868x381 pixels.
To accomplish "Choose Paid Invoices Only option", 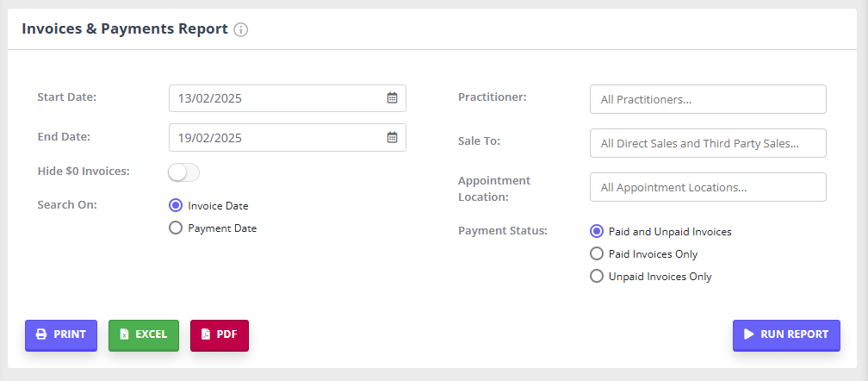I will [597, 253].
